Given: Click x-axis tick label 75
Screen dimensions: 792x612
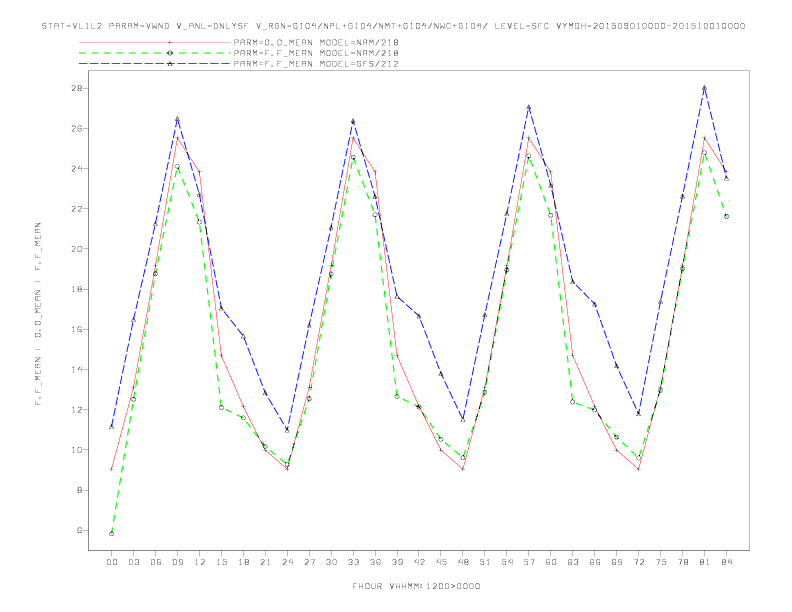Looking at the screenshot, I should pos(661,562).
